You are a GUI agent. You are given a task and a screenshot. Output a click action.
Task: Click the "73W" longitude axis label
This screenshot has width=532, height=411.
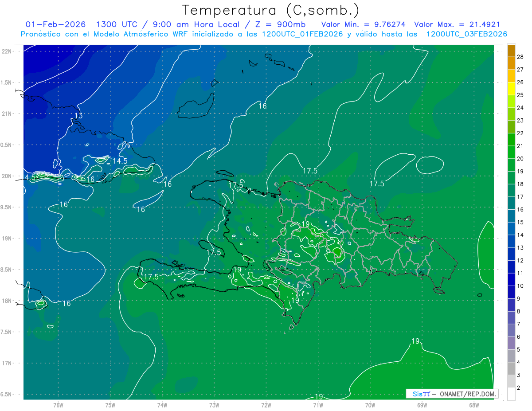pyautogui.click(x=214, y=404)
